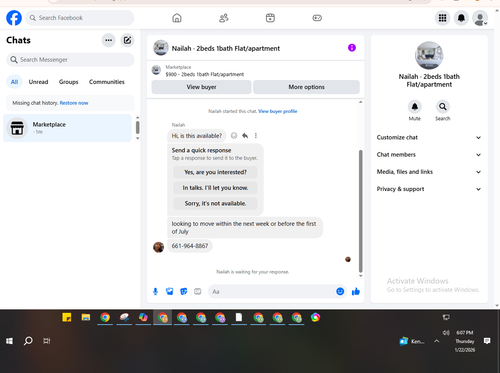Expand Media, files and links section
This screenshot has width=500, height=373.
click(x=429, y=172)
